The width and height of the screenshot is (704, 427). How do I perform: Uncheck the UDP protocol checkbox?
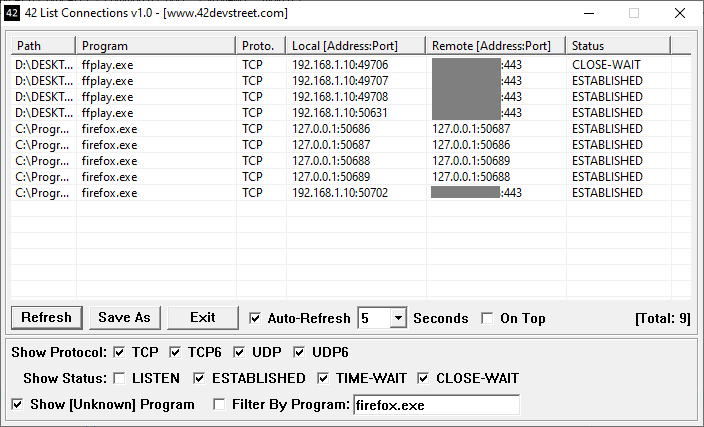(239, 352)
